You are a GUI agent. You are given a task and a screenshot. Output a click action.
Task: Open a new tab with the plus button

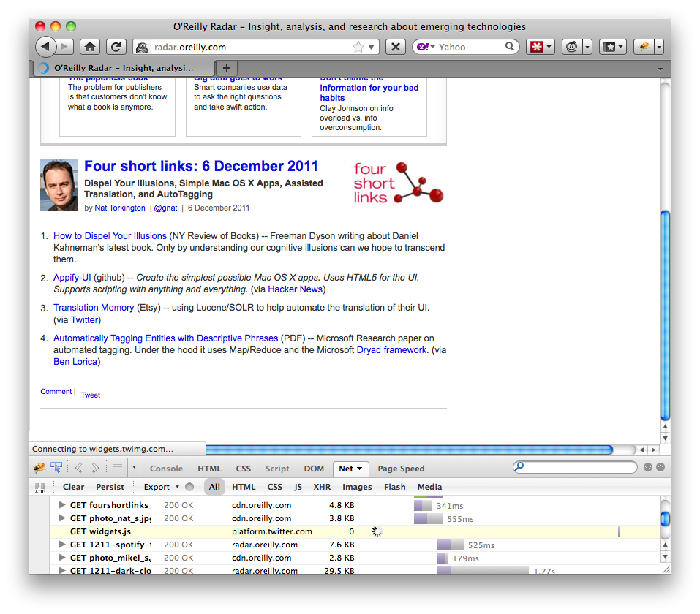click(x=227, y=68)
